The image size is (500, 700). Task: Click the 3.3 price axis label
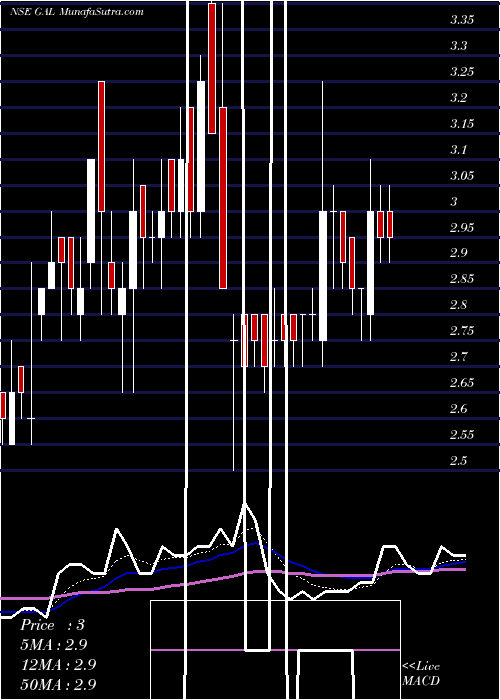(459, 46)
